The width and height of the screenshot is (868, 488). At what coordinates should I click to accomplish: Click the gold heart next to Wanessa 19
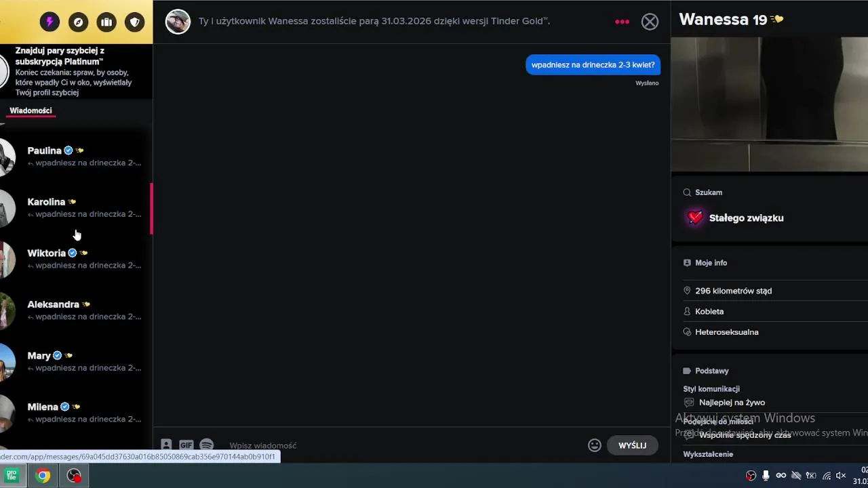coord(777,20)
